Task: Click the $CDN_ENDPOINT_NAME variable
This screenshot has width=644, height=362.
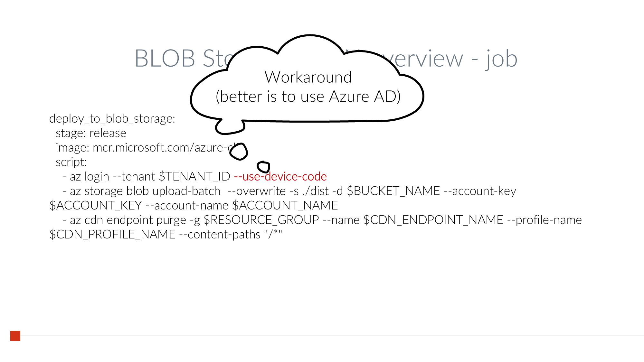Action: click(x=433, y=220)
